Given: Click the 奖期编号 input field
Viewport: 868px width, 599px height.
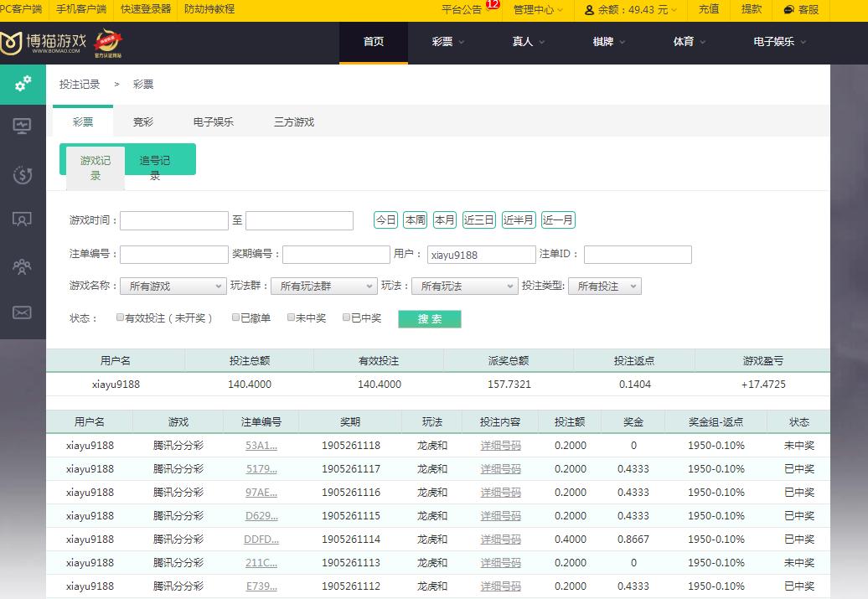Looking at the screenshot, I should tap(337, 255).
